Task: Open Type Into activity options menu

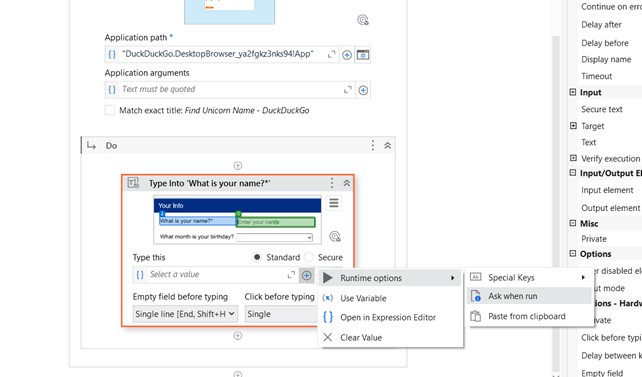Action: [332, 183]
